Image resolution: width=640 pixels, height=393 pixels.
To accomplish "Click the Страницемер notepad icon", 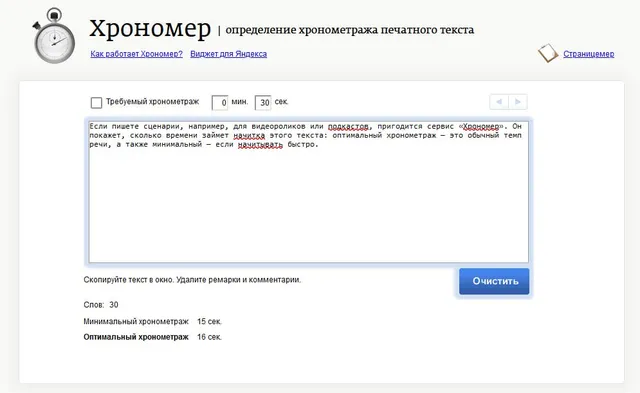I will (x=548, y=53).
